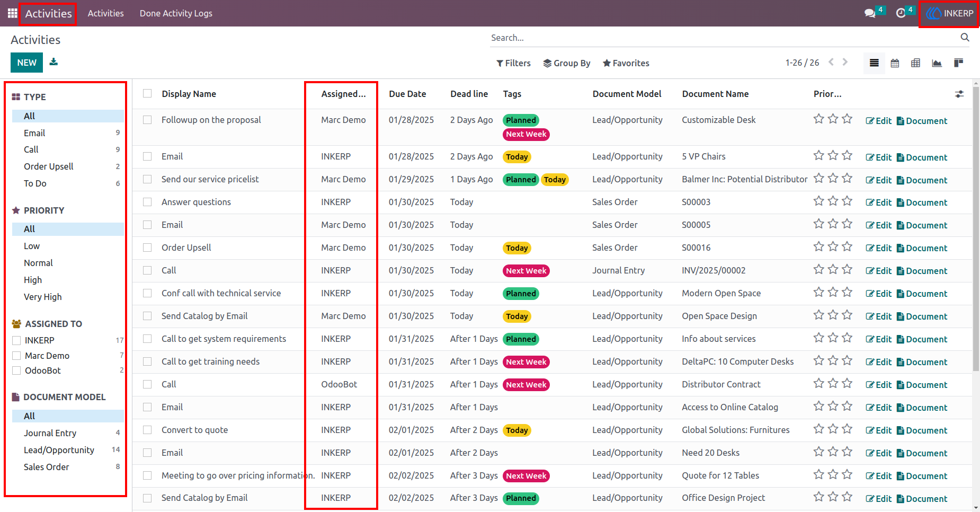Sort by the Due Date column header
The height and width of the screenshot is (512, 980).
click(x=407, y=94)
